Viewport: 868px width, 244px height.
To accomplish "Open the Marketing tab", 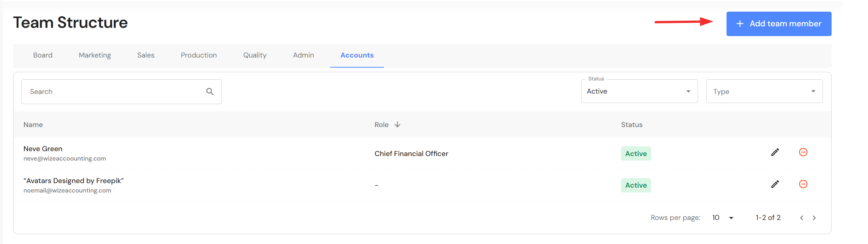I will pyautogui.click(x=95, y=55).
